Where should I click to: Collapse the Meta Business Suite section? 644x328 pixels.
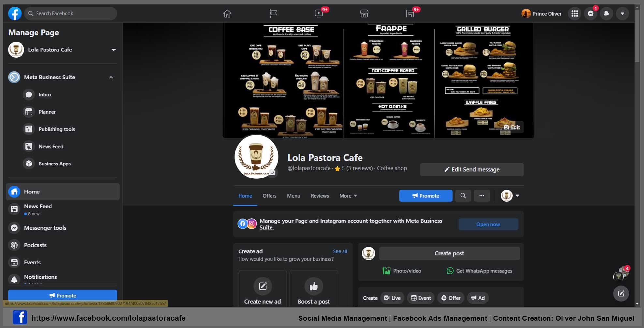pos(111,78)
